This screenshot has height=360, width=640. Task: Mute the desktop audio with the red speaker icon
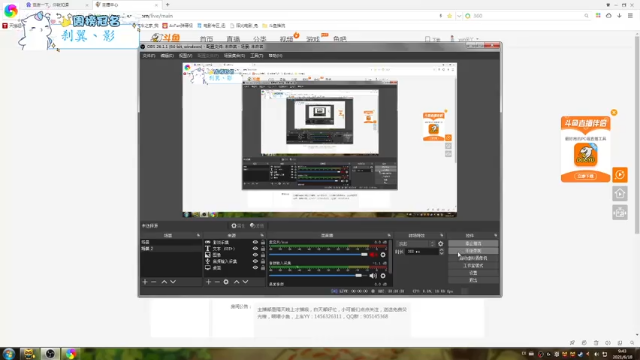click(x=373, y=255)
